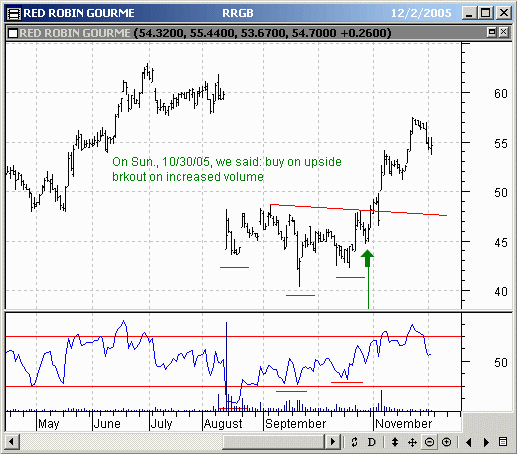Click the 40 price level on the axis
Image resolution: width=517 pixels, height=454 pixels.
tap(501, 292)
